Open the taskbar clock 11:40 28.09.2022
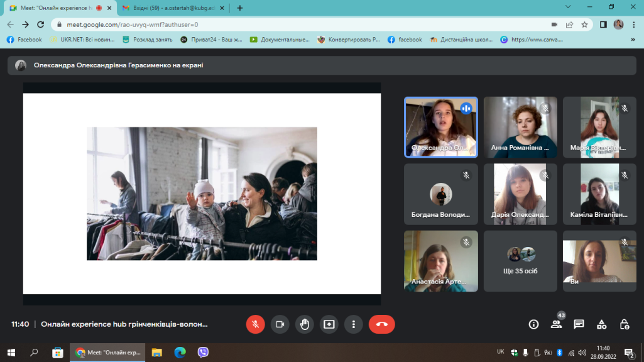644x362 pixels. (x=603, y=353)
